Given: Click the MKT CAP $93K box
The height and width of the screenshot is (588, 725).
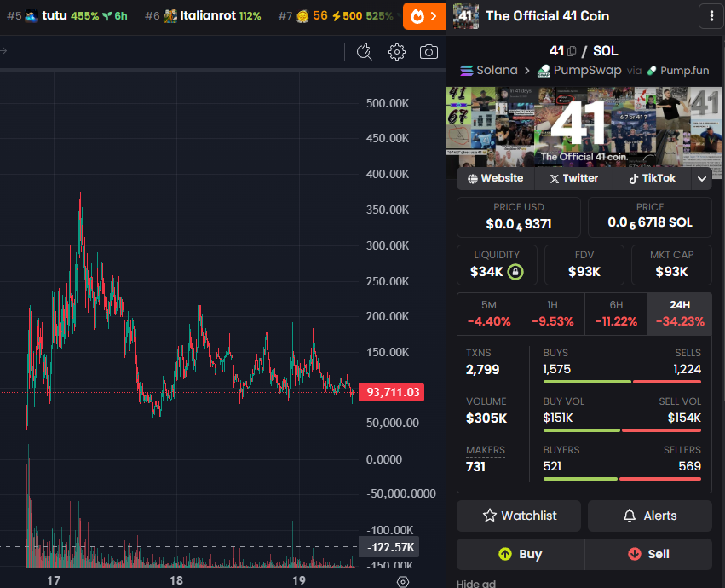Looking at the screenshot, I should [672, 265].
